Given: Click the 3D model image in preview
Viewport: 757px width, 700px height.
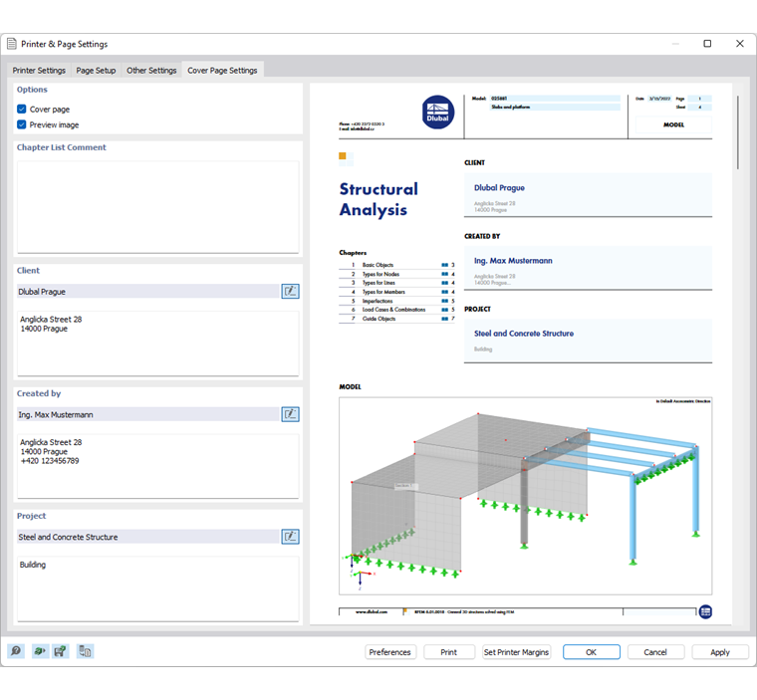Looking at the screenshot, I should [x=525, y=496].
